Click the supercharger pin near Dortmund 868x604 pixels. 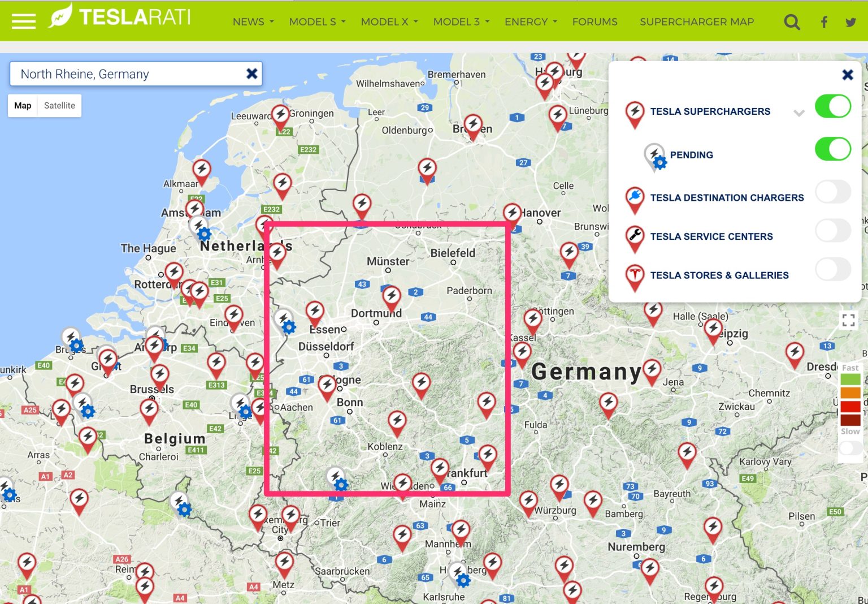pyautogui.click(x=392, y=296)
